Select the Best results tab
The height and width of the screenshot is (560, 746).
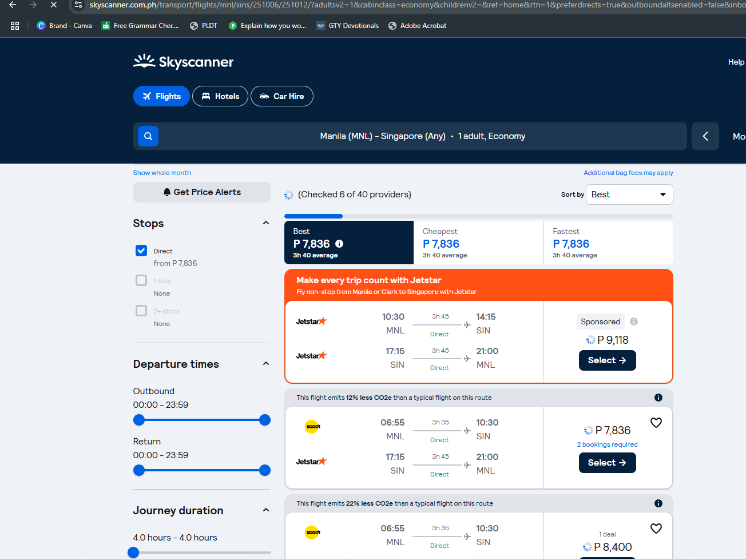point(349,243)
